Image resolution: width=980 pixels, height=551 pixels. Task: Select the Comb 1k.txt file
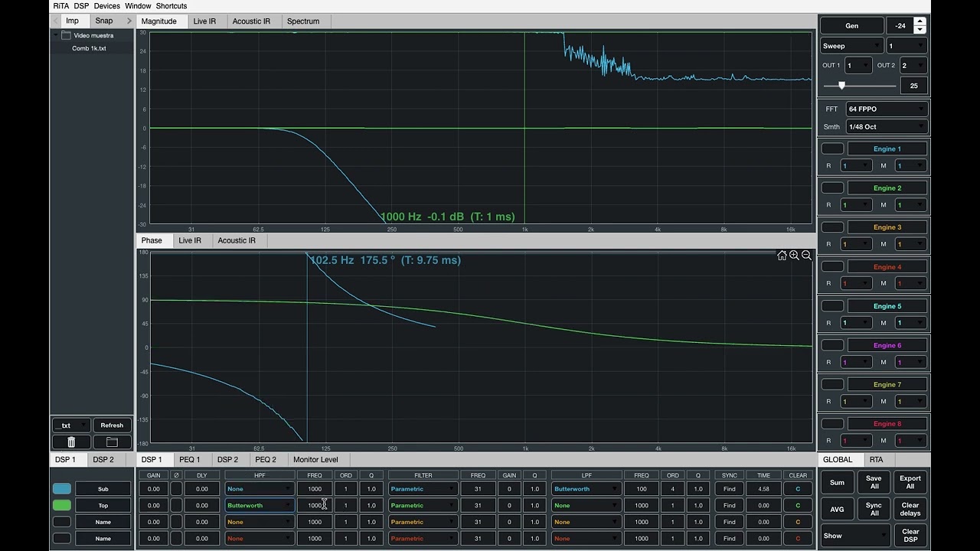point(89,48)
